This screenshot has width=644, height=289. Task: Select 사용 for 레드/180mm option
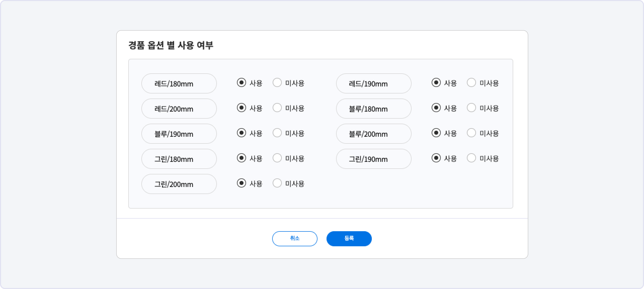(x=241, y=83)
